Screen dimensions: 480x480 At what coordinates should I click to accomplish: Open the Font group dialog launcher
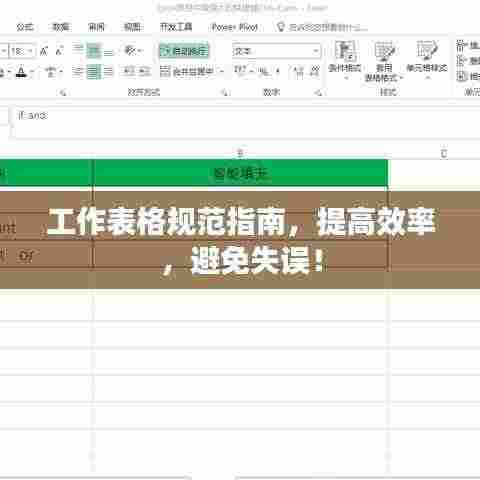(63, 93)
